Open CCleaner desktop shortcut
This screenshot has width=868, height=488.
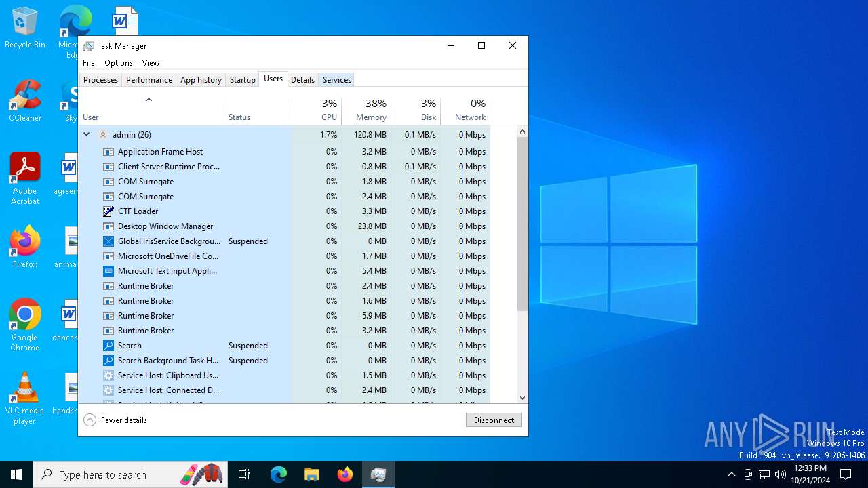point(24,101)
